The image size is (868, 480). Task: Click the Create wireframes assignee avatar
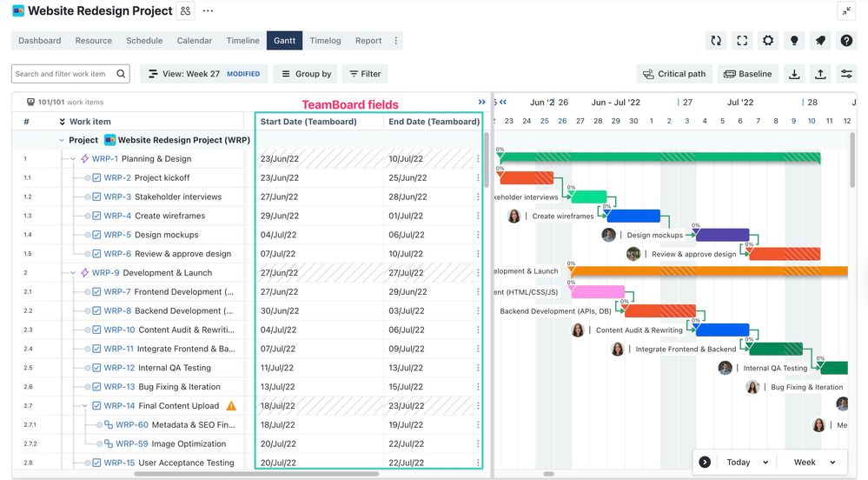514,217
